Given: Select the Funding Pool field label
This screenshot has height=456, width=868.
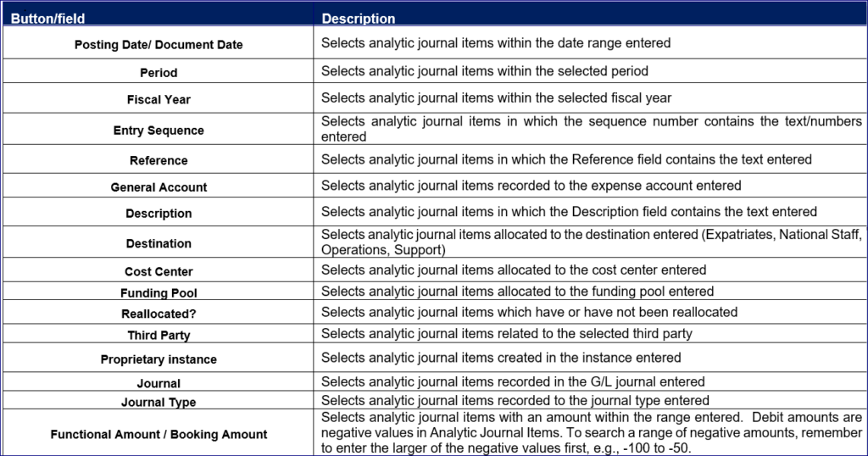Looking at the screenshot, I should pyautogui.click(x=159, y=293).
